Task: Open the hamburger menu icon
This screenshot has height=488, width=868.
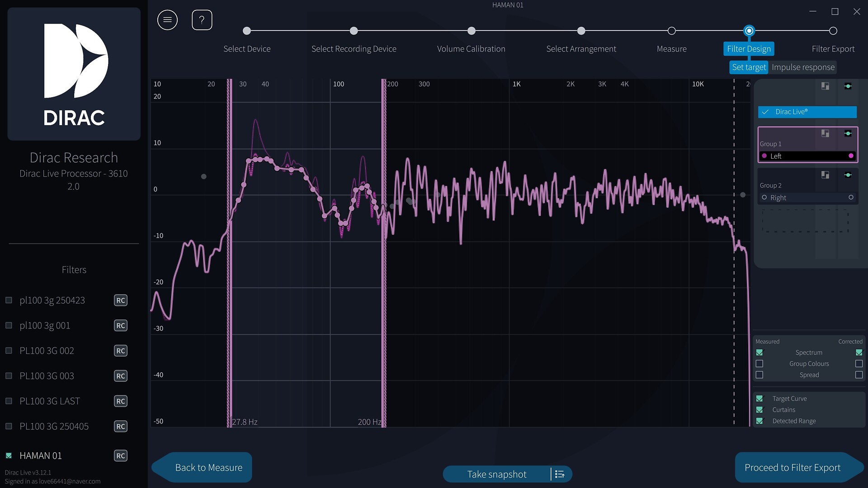Action: [x=167, y=20]
